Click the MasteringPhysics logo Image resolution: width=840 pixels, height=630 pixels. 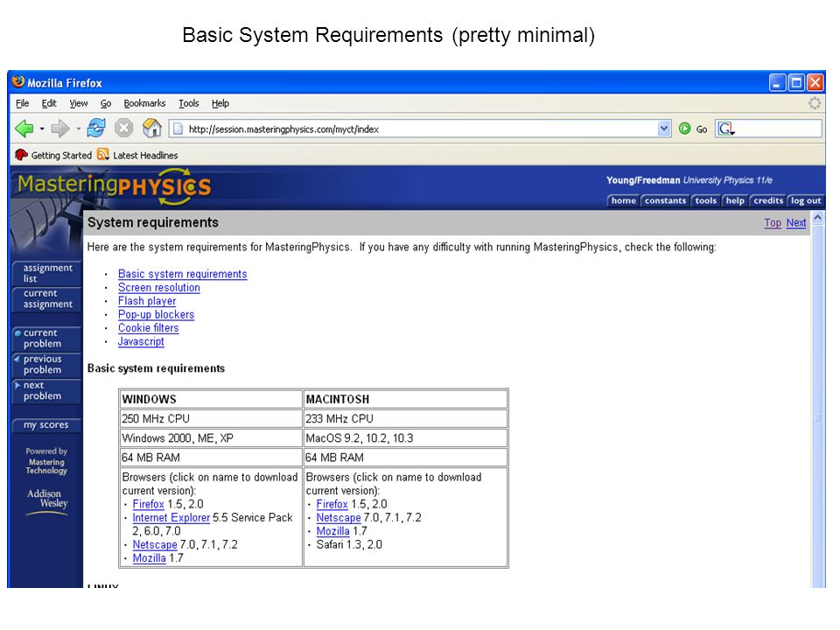114,186
